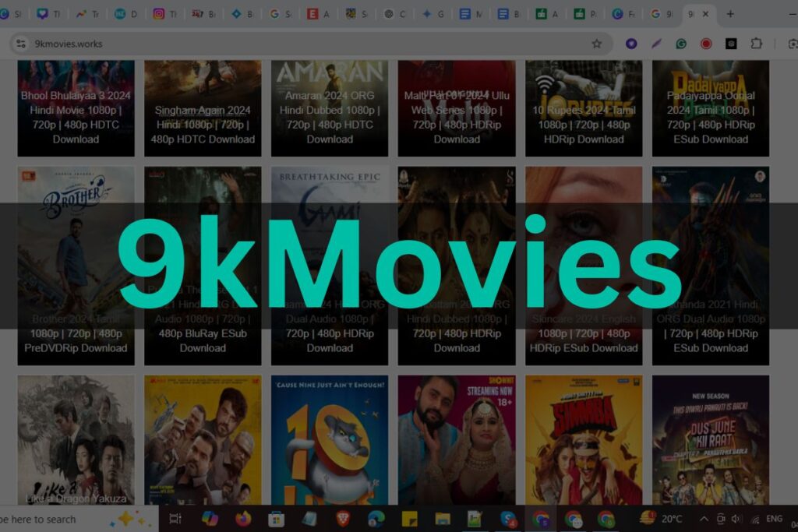
Task: Click the red record extension icon
Action: click(706, 44)
